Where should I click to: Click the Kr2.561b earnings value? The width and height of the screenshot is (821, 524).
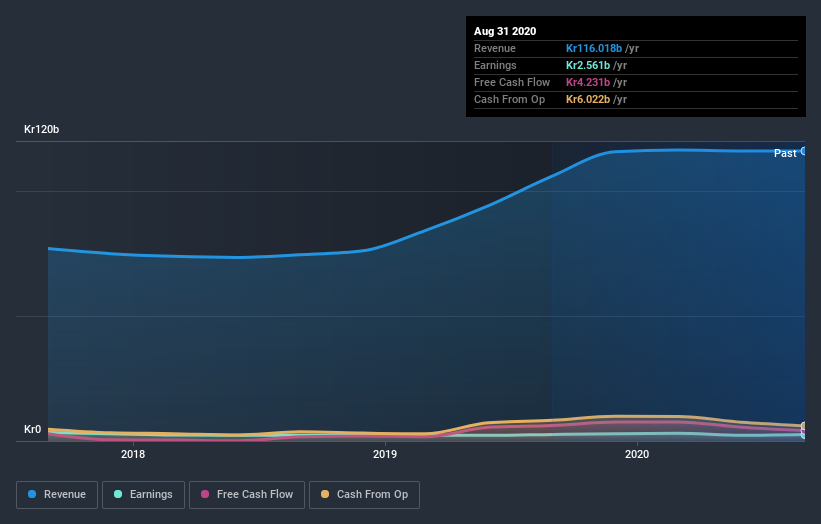(588, 65)
